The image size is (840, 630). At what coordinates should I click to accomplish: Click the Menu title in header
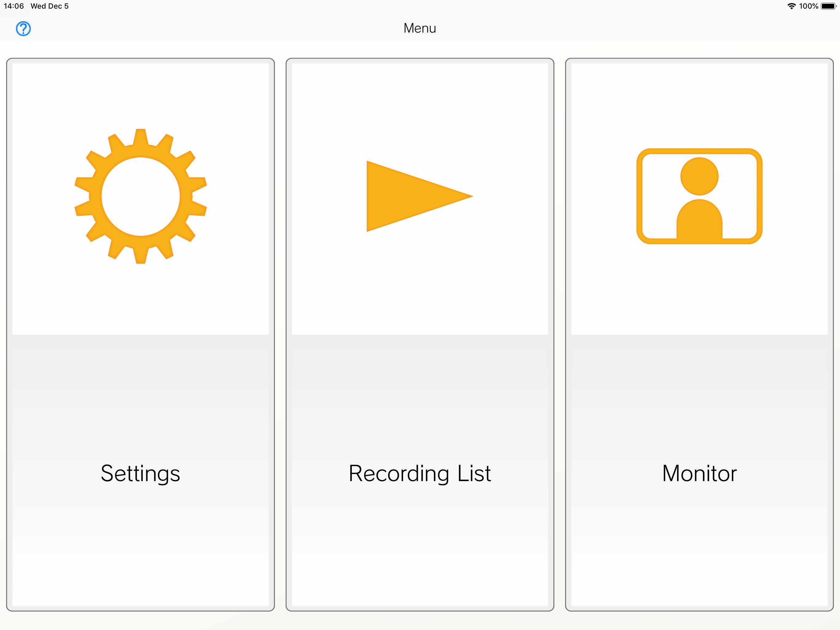tap(420, 28)
